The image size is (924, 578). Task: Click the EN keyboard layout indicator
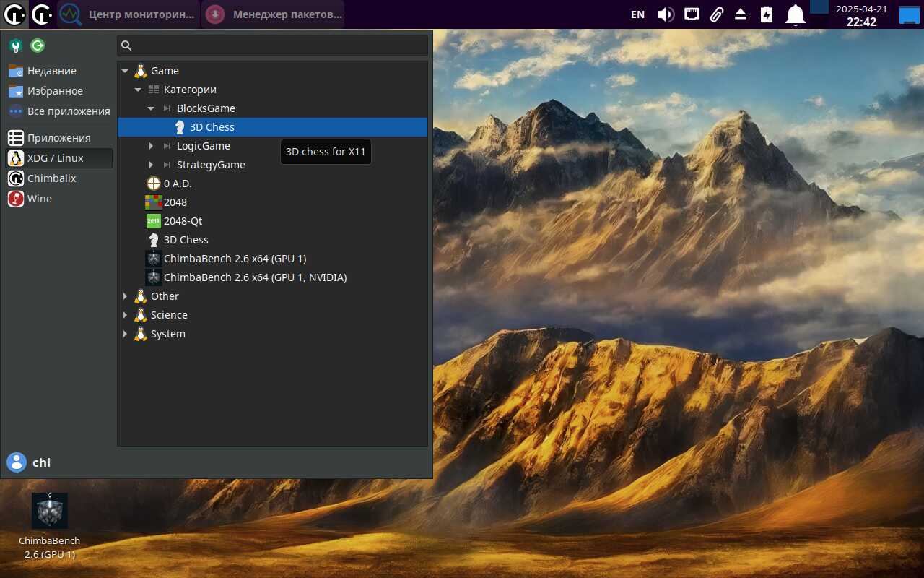637,14
